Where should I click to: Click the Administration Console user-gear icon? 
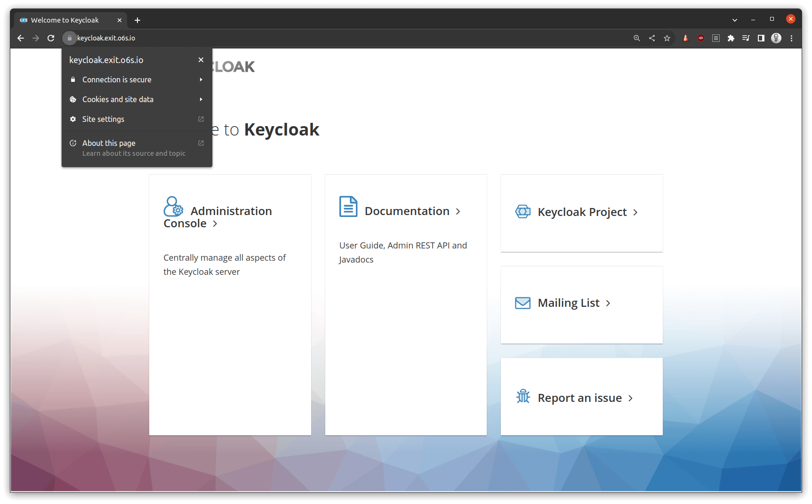pos(173,207)
